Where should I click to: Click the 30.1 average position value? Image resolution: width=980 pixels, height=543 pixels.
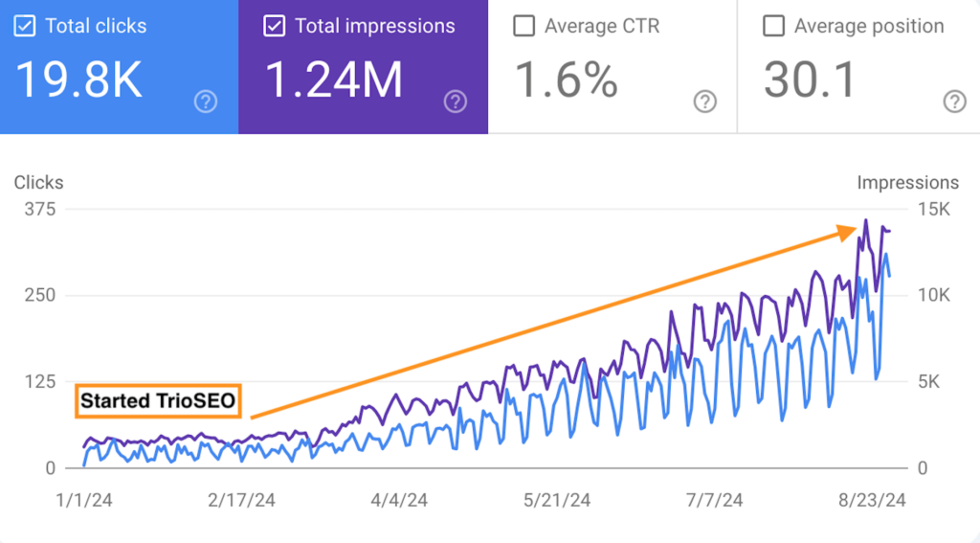pos(809,80)
